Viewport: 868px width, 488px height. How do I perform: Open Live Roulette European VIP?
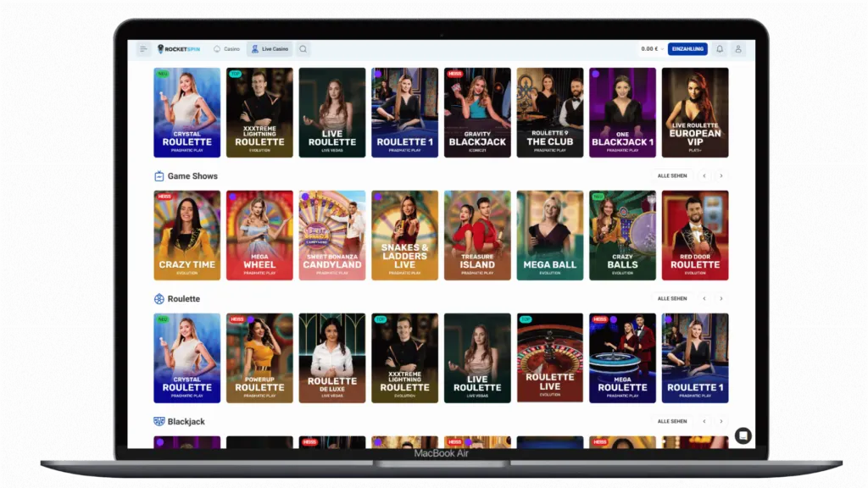tap(695, 113)
